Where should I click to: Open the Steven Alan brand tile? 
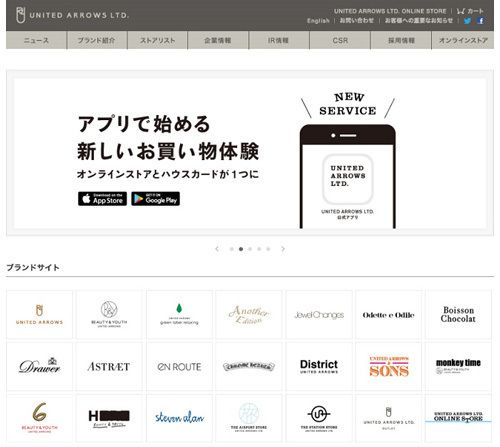coord(179,418)
